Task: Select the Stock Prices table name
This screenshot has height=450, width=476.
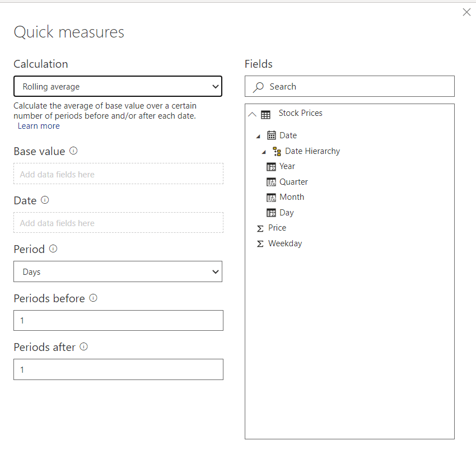Action: [301, 113]
